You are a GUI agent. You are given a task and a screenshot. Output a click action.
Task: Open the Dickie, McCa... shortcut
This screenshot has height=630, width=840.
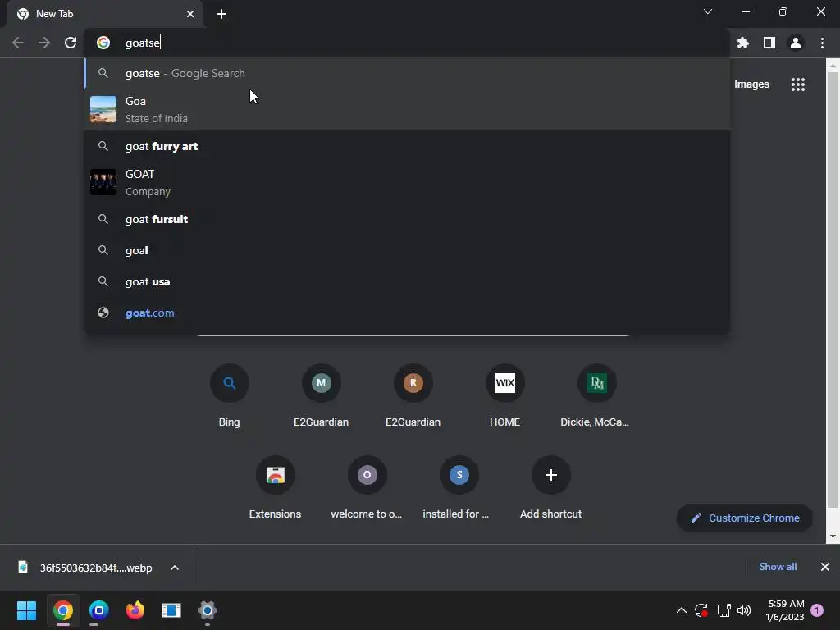pyautogui.click(x=596, y=396)
